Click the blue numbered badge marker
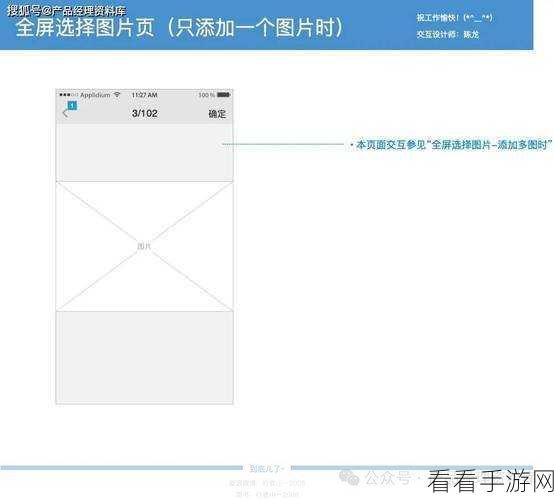The image size is (554, 500). click(72, 105)
